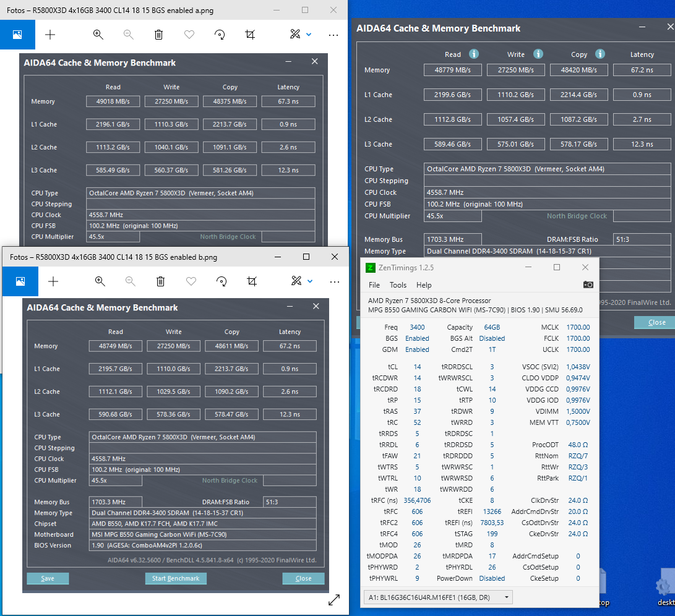Mark the photo as favorite with the heart

(x=189, y=35)
